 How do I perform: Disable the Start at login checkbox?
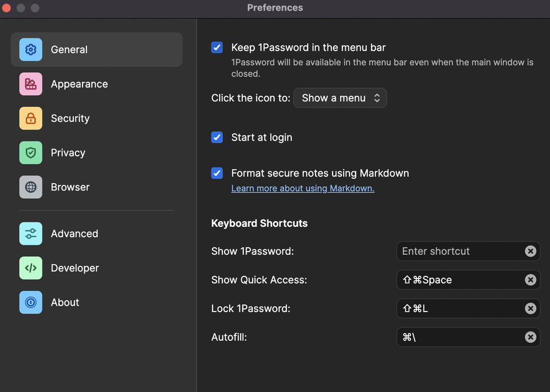point(217,138)
